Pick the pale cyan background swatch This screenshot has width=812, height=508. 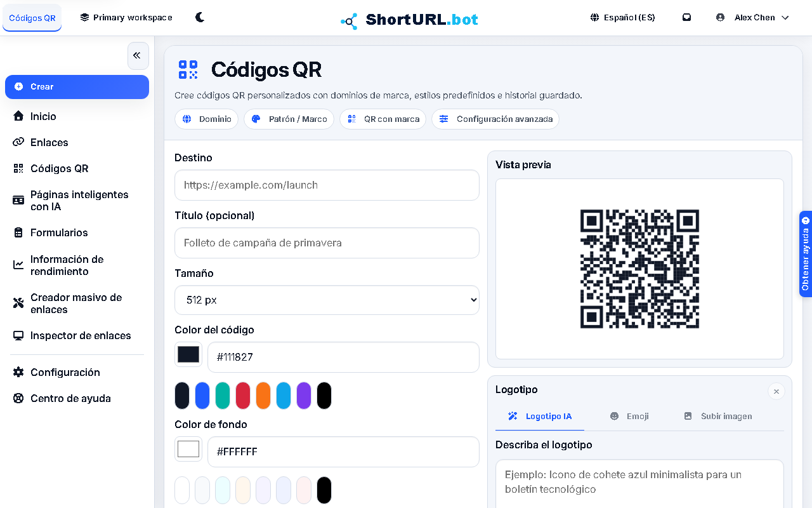click(x=223, y=490)
